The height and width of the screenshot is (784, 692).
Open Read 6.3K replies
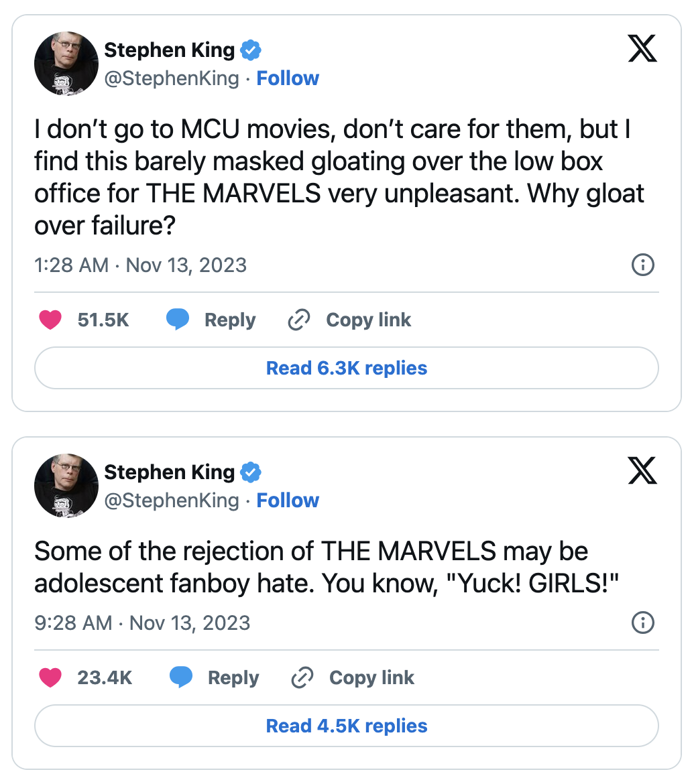[x=346, y=368]
